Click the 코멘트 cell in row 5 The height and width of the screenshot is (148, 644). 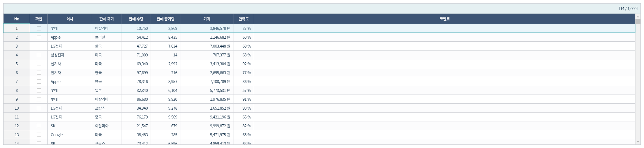(444, 64)
